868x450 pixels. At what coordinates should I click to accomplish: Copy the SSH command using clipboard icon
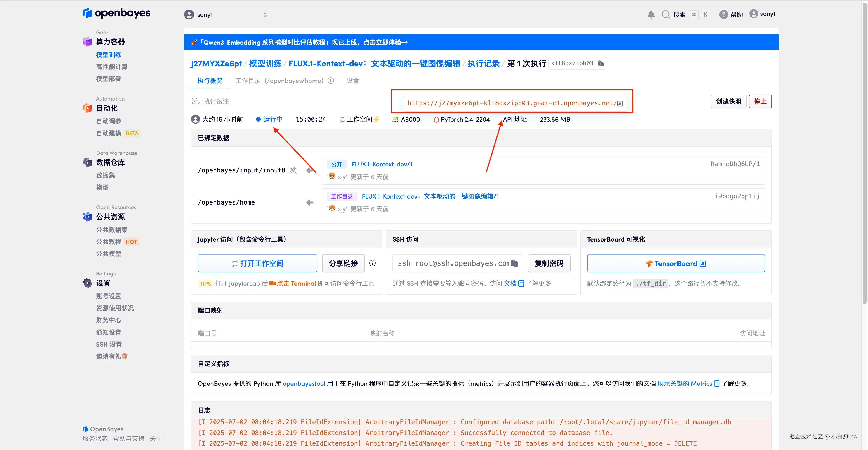click(514, 263)
